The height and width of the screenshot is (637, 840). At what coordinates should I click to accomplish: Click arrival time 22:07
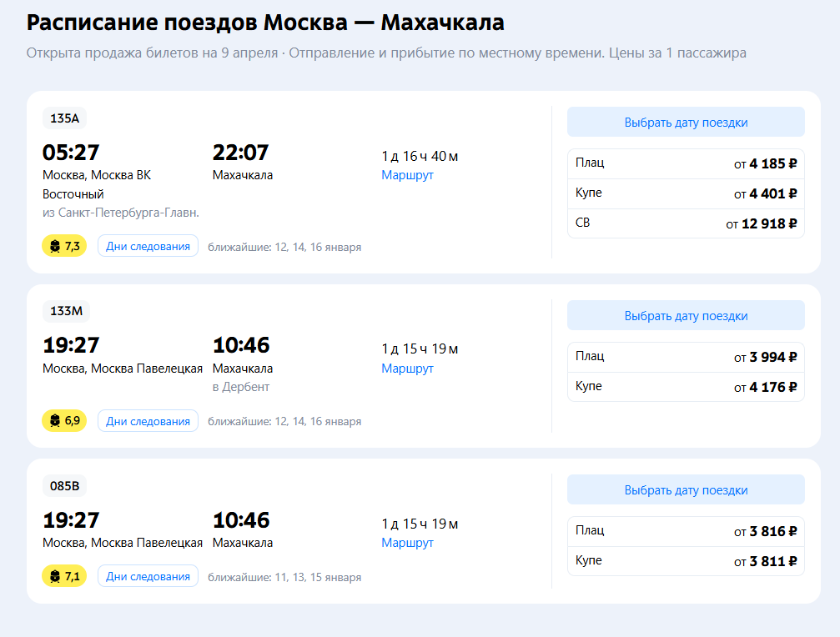(x=240, y=153)
